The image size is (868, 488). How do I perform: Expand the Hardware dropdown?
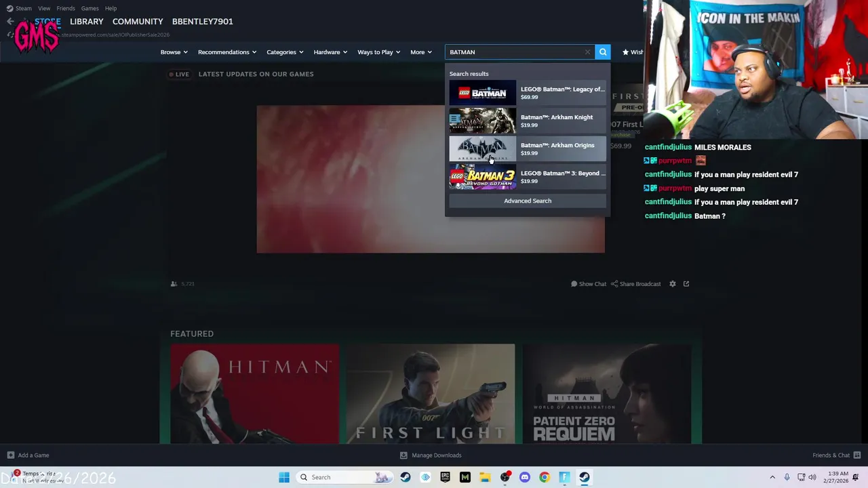click(330, 52)
